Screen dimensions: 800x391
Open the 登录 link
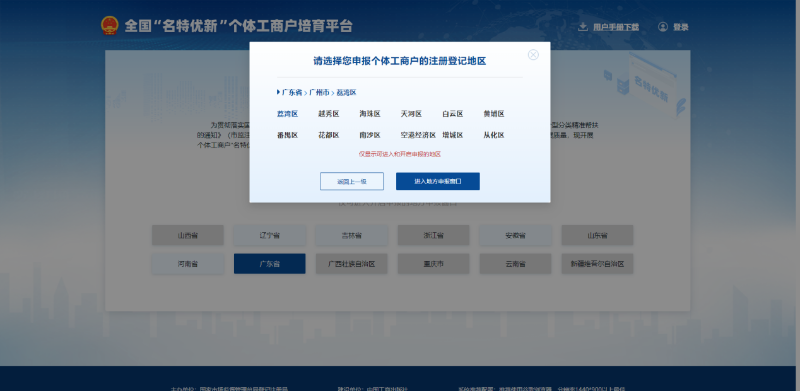pos(681,27)
